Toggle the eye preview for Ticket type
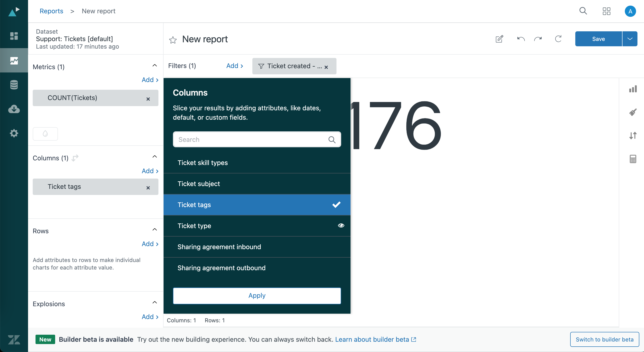644x352 pixels. click(x=341, y=226)
